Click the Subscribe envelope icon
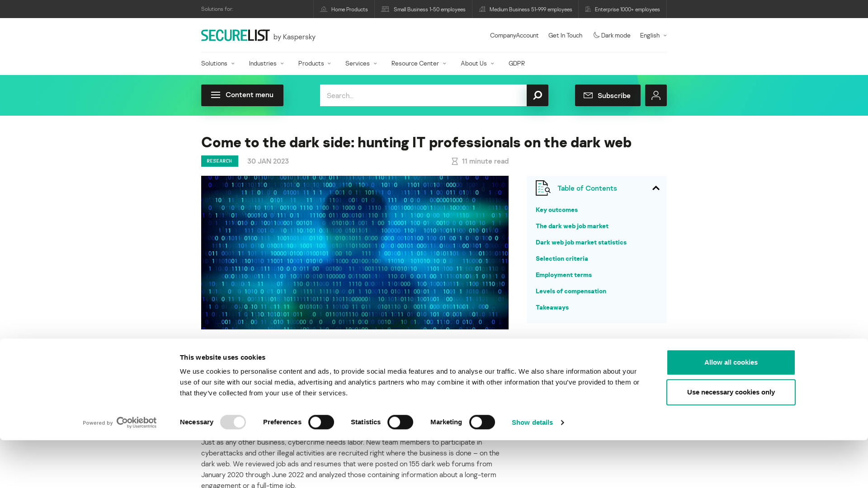Viewport: 868px width, 488px height. pyautogui.click(x=589, y=95)
